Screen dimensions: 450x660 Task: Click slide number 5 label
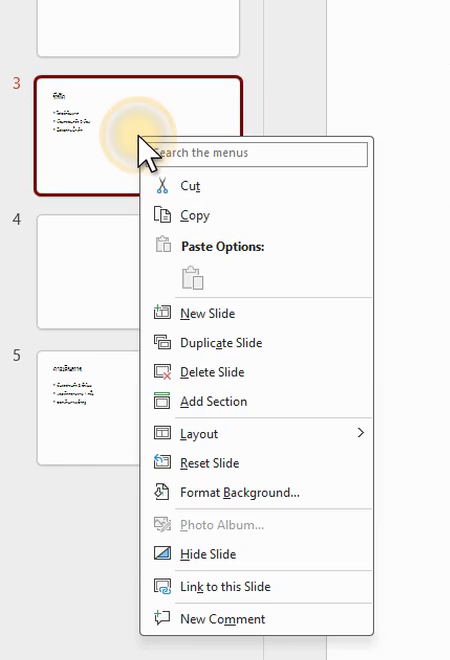coord(16,355)
